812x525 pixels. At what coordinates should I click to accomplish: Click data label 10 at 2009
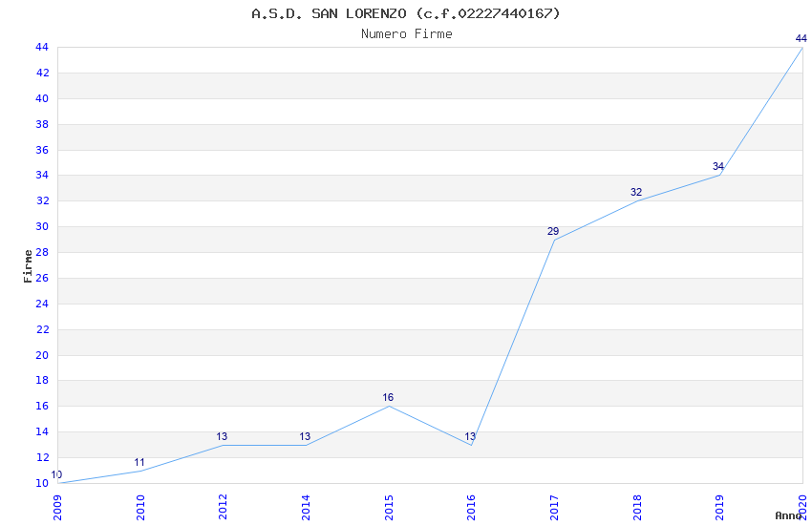[x=56, y=474]
